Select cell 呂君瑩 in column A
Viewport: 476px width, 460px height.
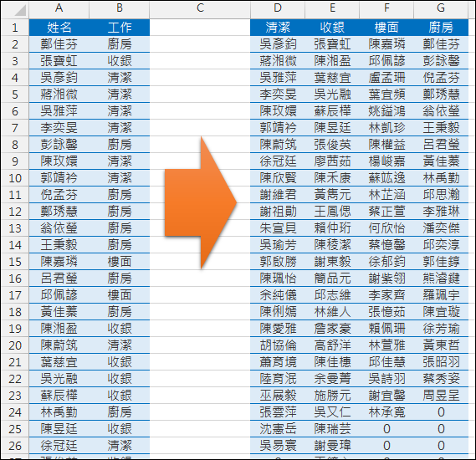pos(59,279)
